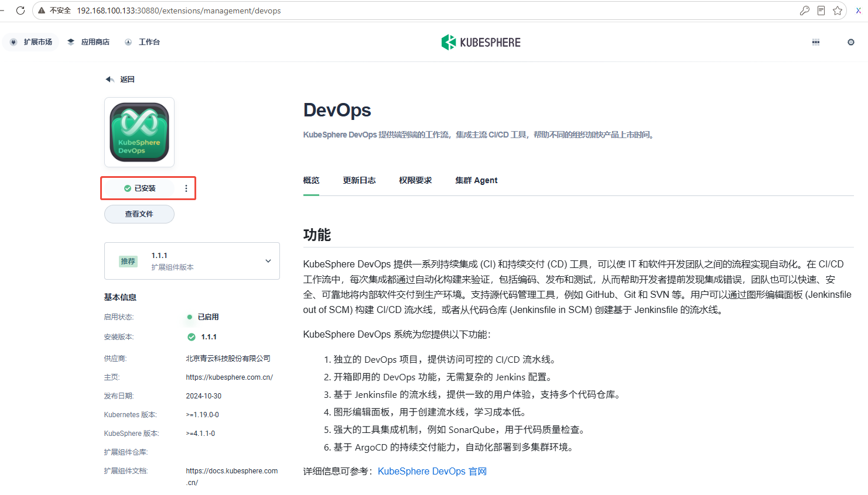Viewport: 868px width, 495px height.
Task: Open the https://kubesphere.com.cn/ homepage link
Action: pos(230,377)
